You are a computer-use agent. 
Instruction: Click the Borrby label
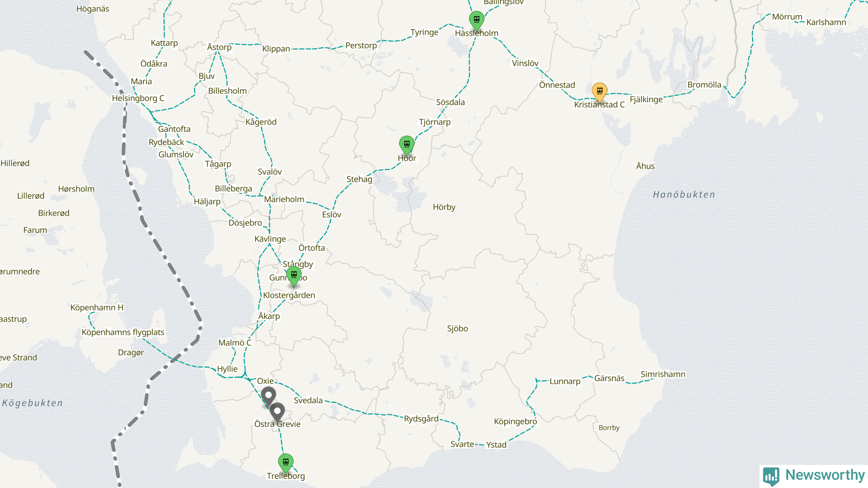coord(609,428)
